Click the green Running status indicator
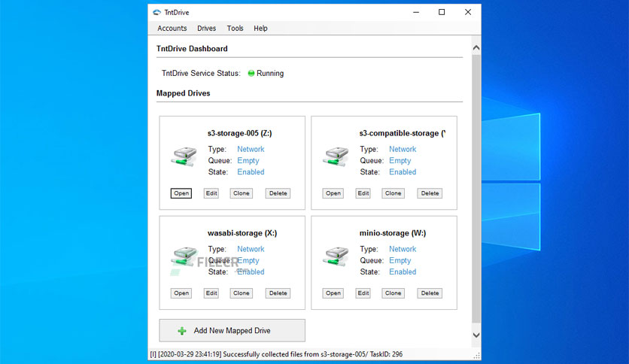This screenshot has height=364, width=629. (251, 74)
